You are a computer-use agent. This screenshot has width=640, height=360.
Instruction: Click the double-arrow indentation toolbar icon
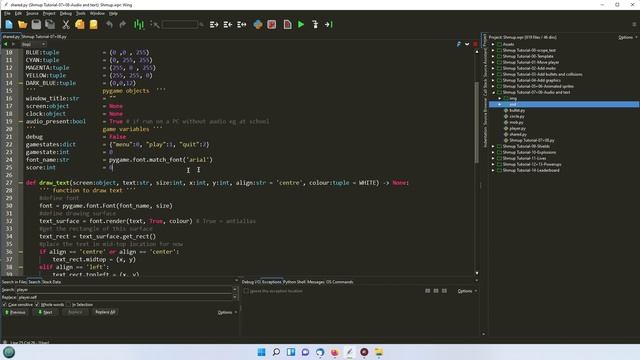pyautogui.click(x=242, y=24)
